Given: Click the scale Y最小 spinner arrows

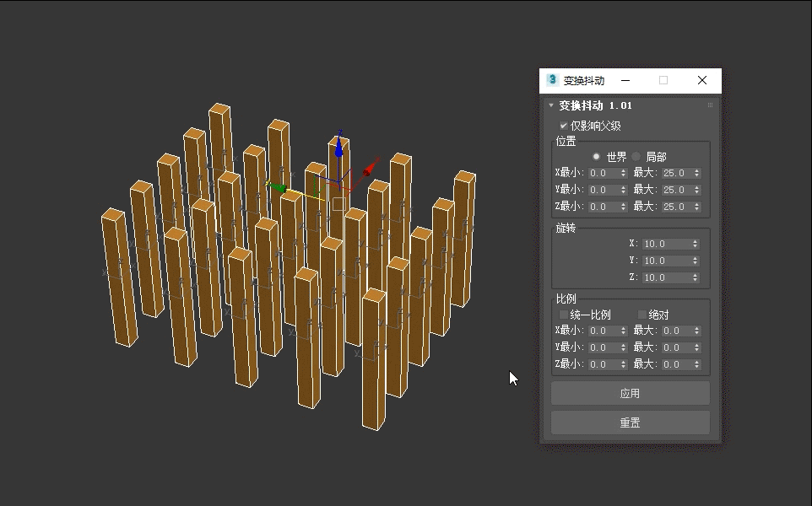Looking at the screenshot, I should click(623, 347).
